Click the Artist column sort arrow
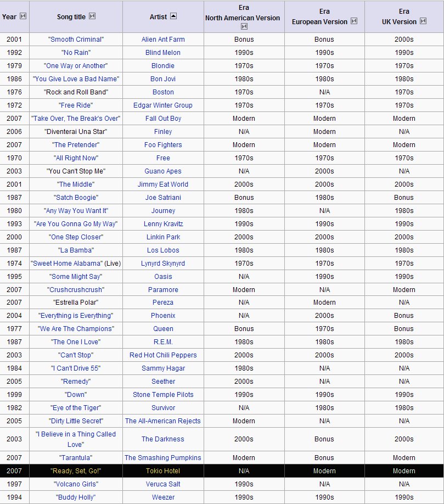This screenshot has height=504, width=444. pos(173,16)
